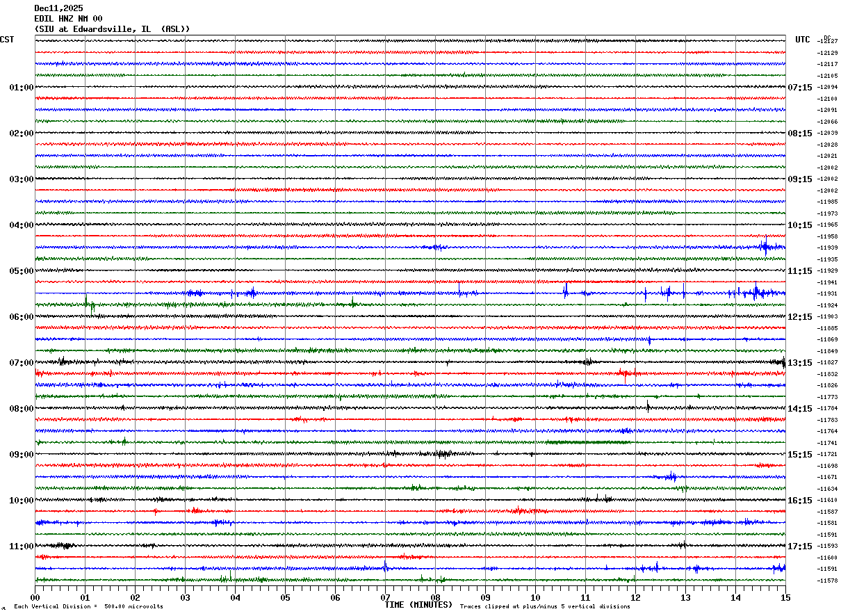
Task: Click the 15:15 UTC time label
Action: 799,455
